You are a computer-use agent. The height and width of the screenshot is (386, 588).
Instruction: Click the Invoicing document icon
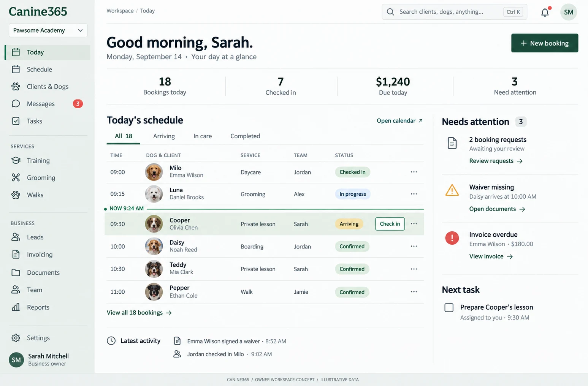16,254
